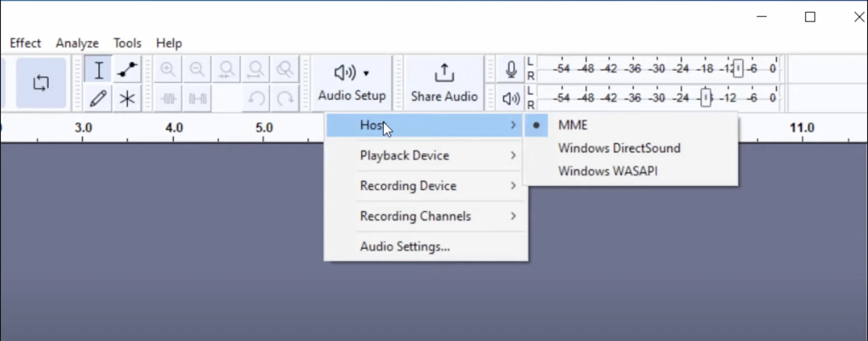Switch host to Windows WASAPI
Image resolution: width=868 pixels, height=341 pixels.
pos(607,171)
